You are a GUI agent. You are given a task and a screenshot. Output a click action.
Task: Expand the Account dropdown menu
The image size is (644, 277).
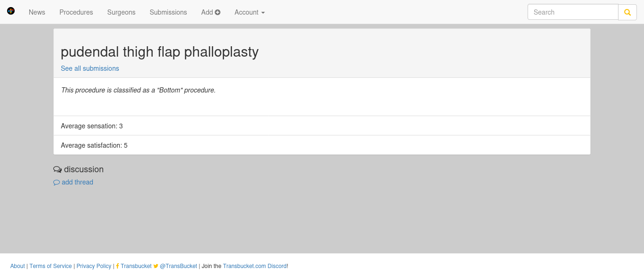(249, 12)
